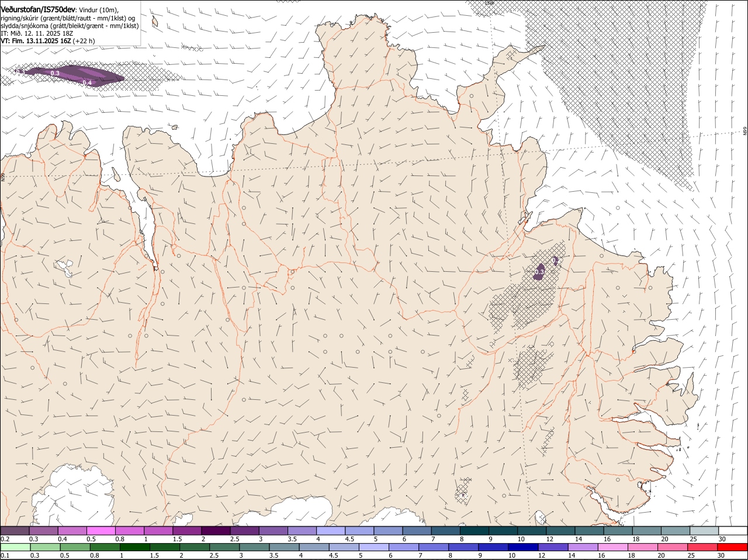Click the lower rain scale swatch labeled 5
The image size is (748, 560).
(373, 548)
